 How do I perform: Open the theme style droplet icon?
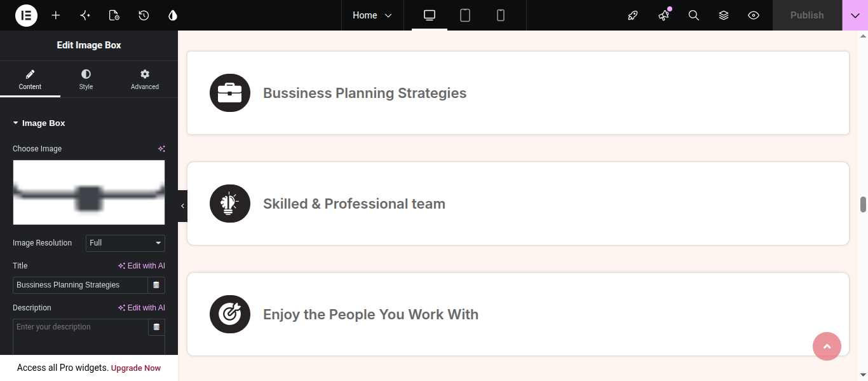point(173,15)
